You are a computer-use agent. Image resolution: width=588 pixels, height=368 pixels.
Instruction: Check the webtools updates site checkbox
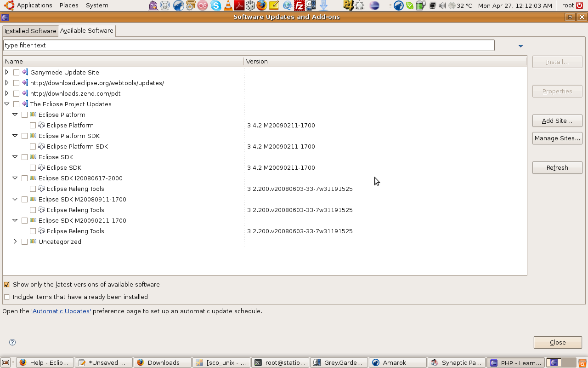16,83
